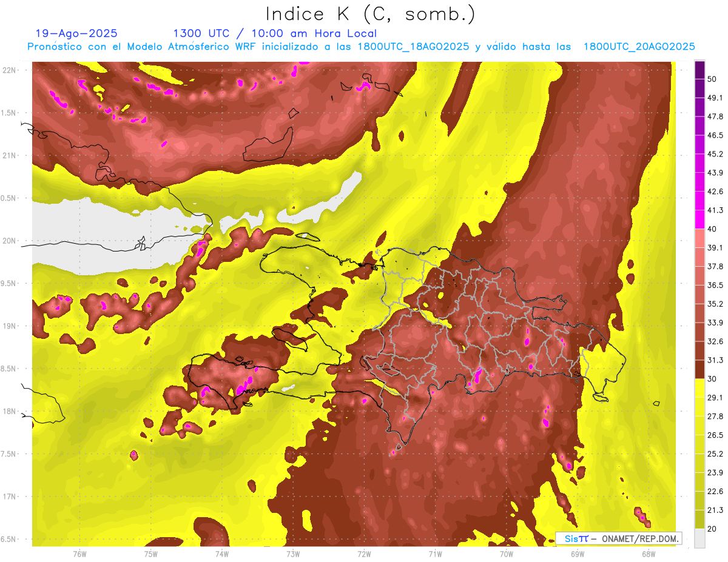
Task: Click the legend value 46.5
Action: (715, 135)
